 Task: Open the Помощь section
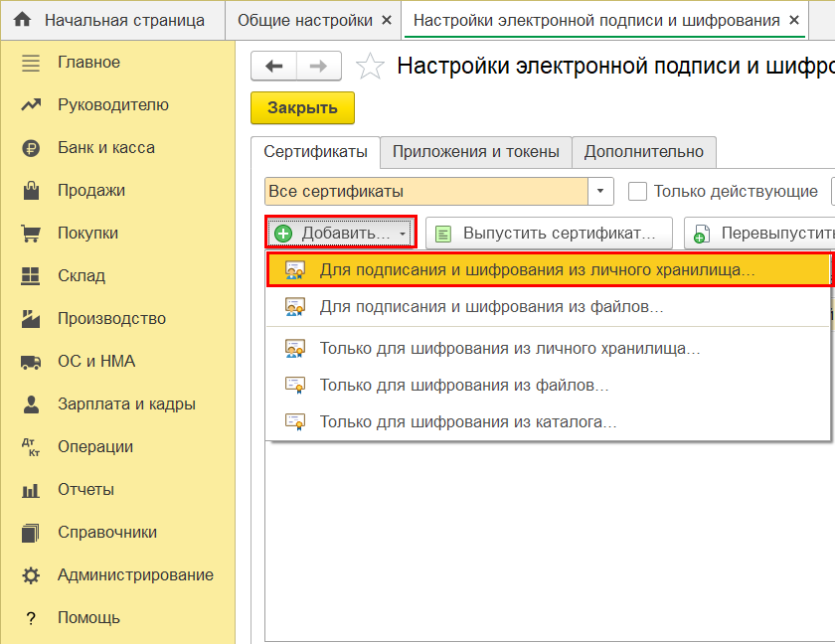(x=117, y=618)
